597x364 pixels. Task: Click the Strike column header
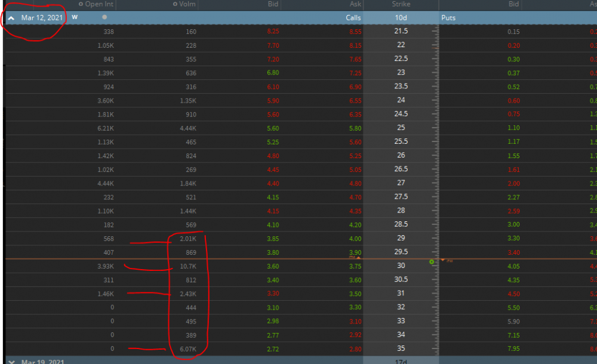tap(401, 4)
